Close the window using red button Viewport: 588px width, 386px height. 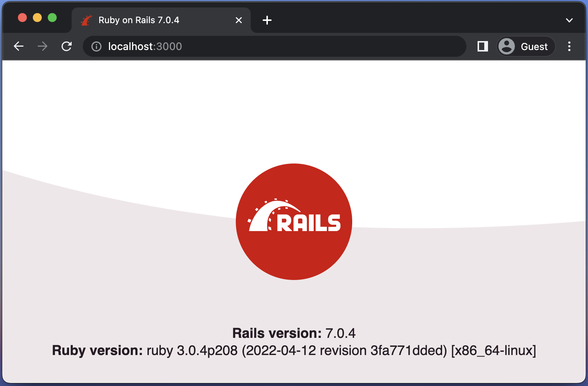click(22, 18)
